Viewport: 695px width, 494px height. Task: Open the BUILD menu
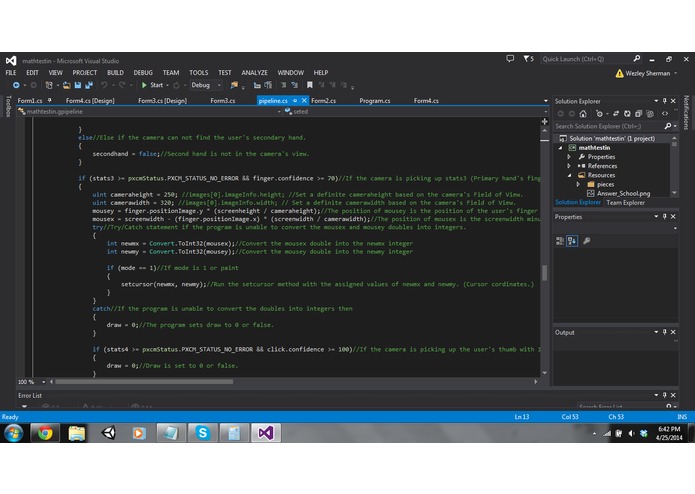(115, 73)
